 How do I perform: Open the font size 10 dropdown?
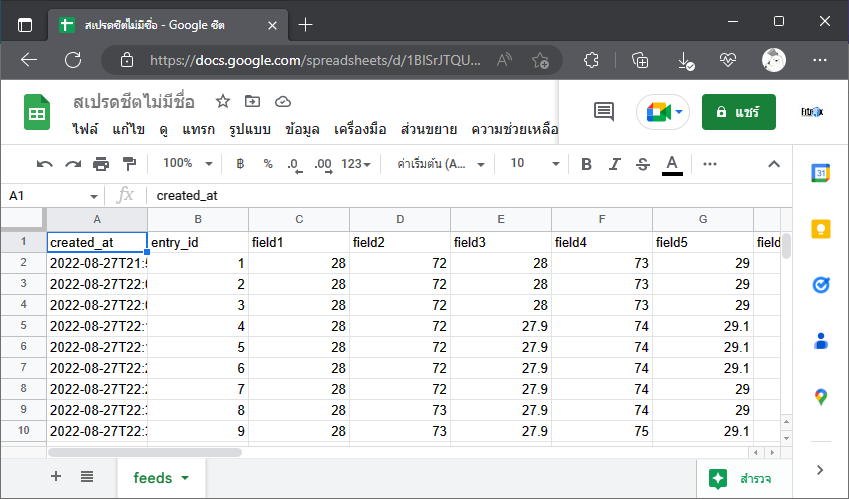534,163
